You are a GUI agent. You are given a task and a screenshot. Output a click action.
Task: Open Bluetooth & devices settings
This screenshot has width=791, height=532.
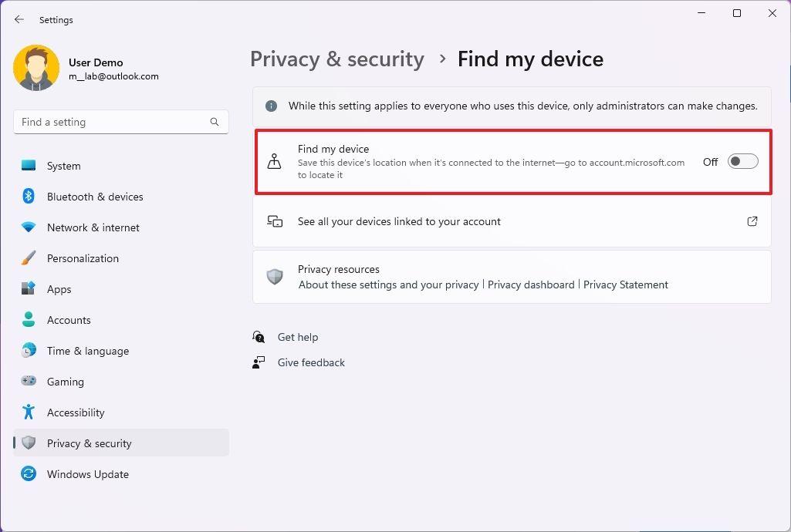coord(94,197)
